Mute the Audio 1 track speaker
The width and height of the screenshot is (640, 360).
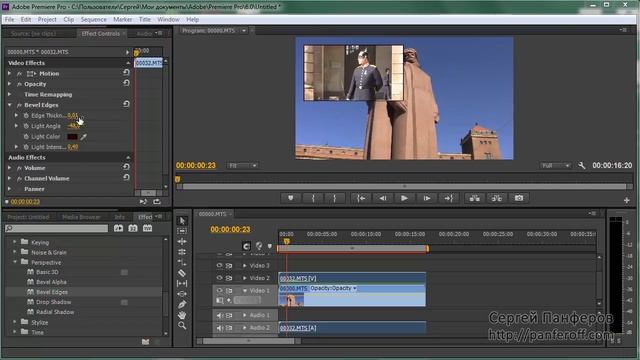(220, 315)
